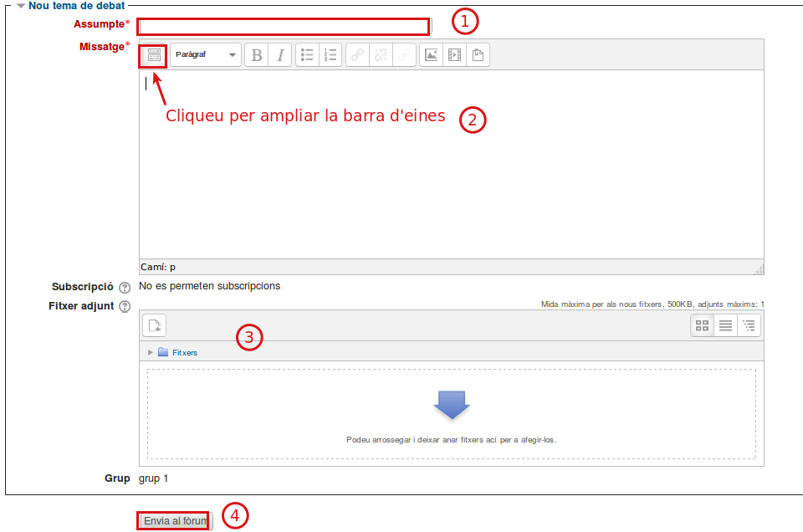Collapse the Nou tema de debat section
Viewport: 803px width, 532px height.
pos(21,5)
